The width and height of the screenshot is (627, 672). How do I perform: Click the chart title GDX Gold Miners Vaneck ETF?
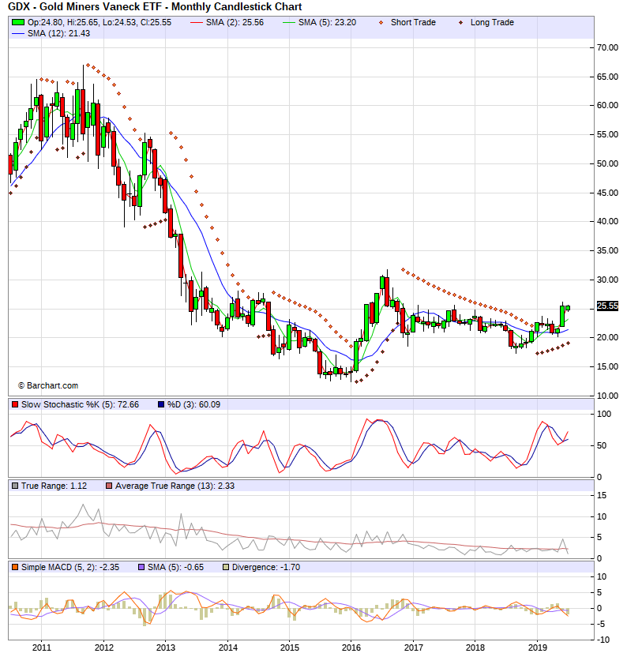click(155, 7)
